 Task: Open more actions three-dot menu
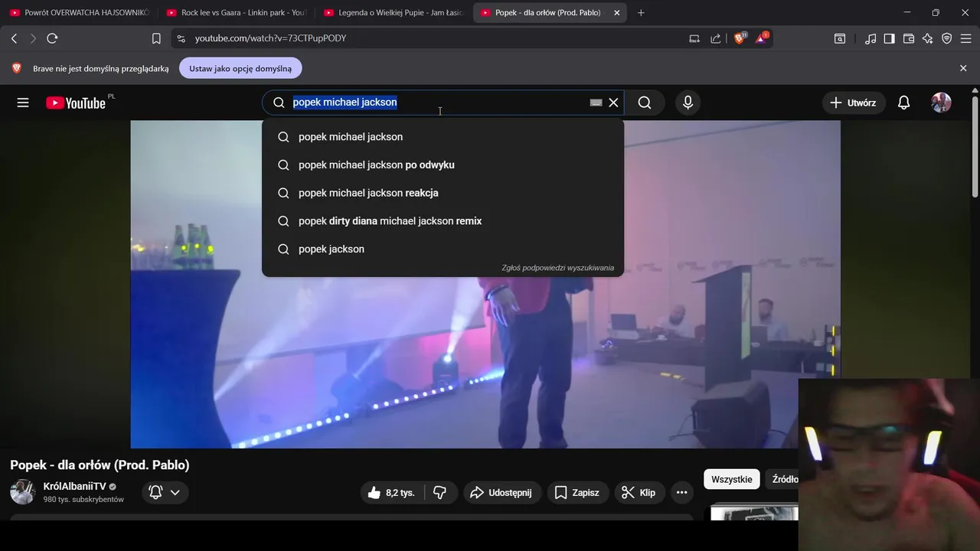click(x=681, y=493)
